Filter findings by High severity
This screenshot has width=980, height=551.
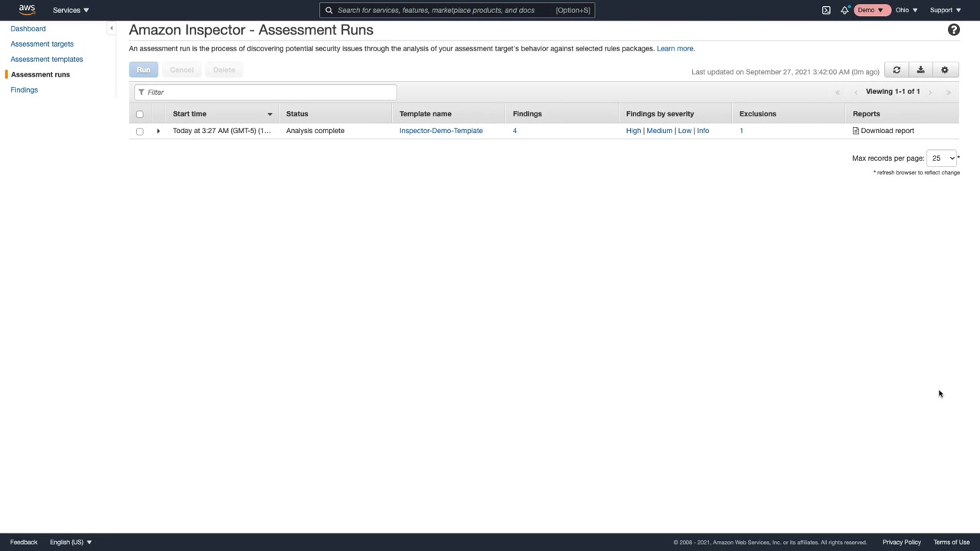633,131
